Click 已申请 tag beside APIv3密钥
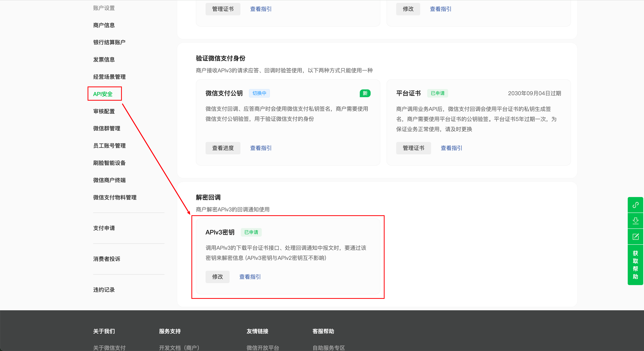The width and height of the screenshot is (644, 351). point(251,232)
